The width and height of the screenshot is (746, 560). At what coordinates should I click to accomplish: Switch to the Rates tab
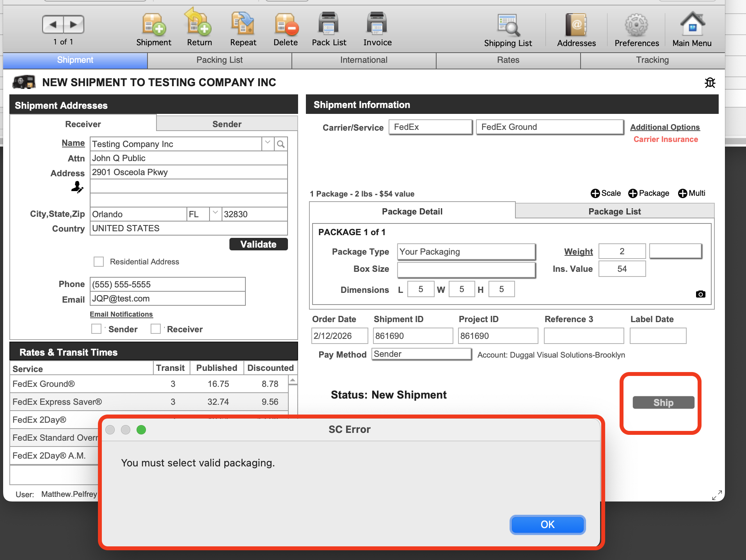[x=508, y=60]
